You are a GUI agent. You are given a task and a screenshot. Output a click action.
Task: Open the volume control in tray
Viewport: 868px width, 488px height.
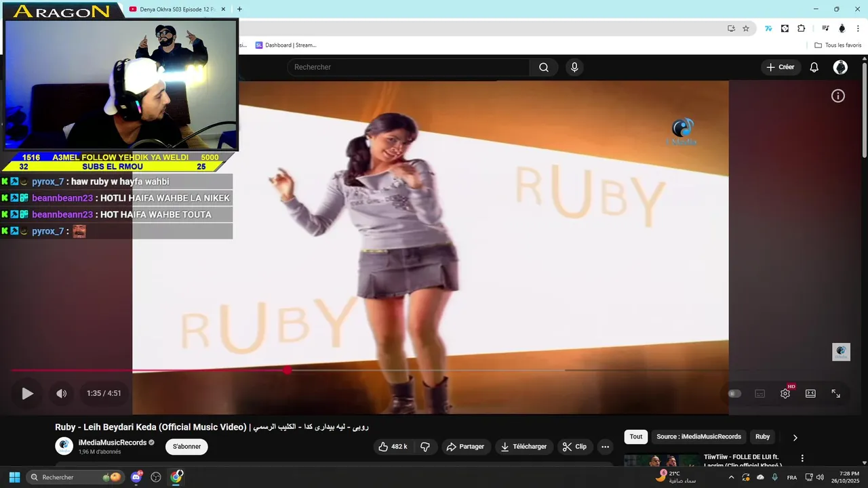[x=821, y=477]
